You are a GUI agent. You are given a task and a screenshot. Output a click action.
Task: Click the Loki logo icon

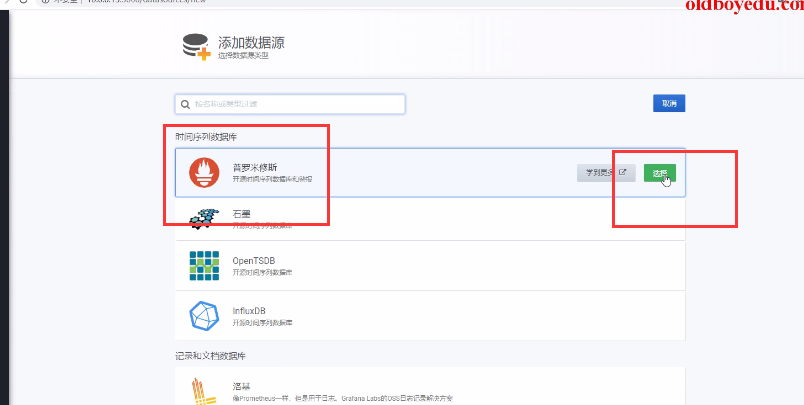click(x=204, y=391)
